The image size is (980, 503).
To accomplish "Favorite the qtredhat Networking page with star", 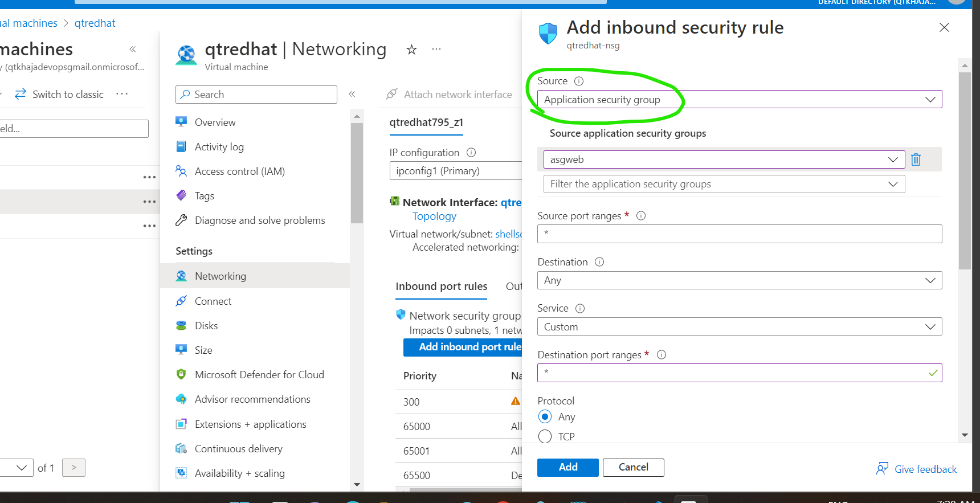I will tap(411, 50).
